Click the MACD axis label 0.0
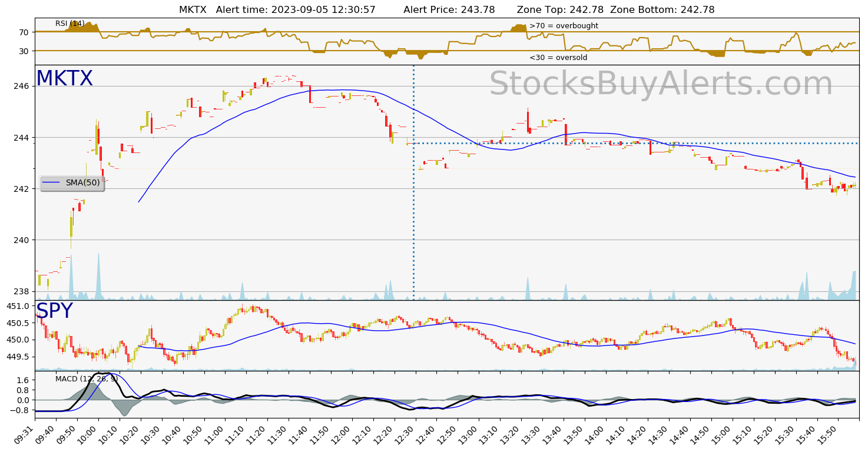The width and height of the screenshot is (868, 452). click(x=23, y=400)
